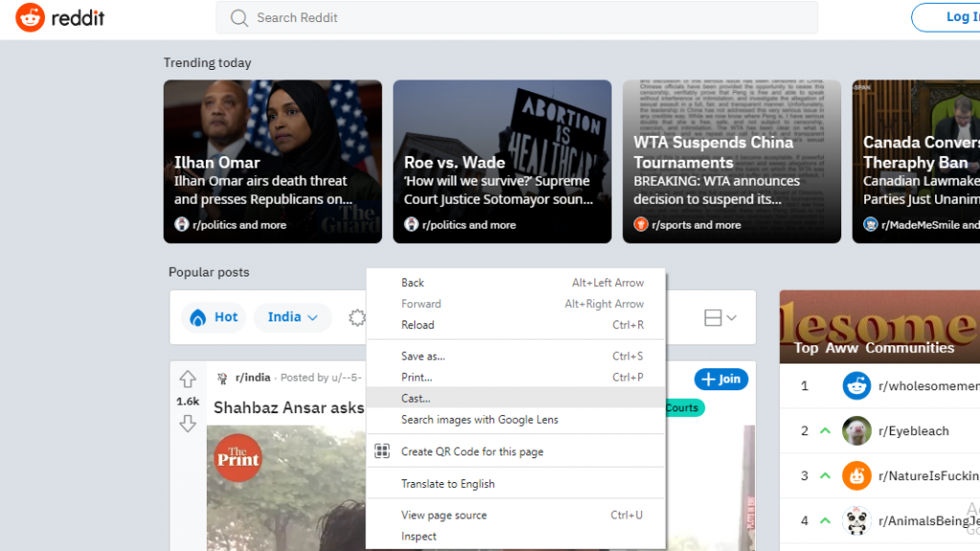Image resolution: width=980 pixels, height=551 pixels.
Task: Select Cast... in context menu
Action: point(516,398)
